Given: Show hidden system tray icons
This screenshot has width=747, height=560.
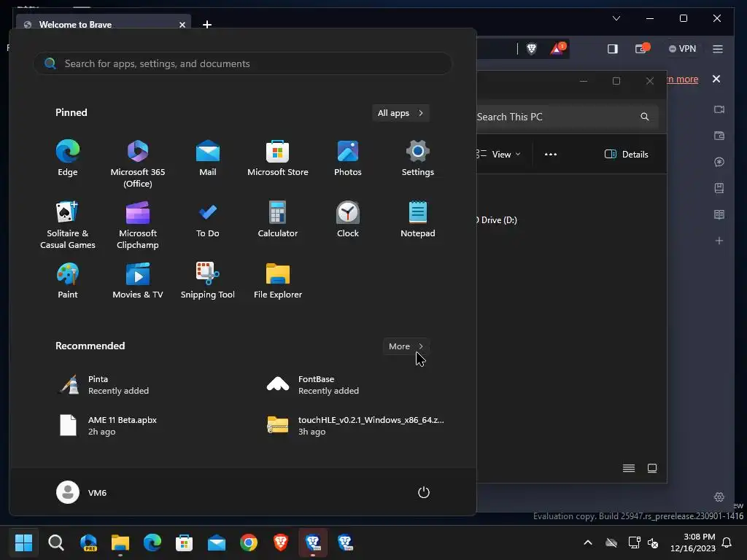Looking at the screenshot, I should (x=588, y=542).
